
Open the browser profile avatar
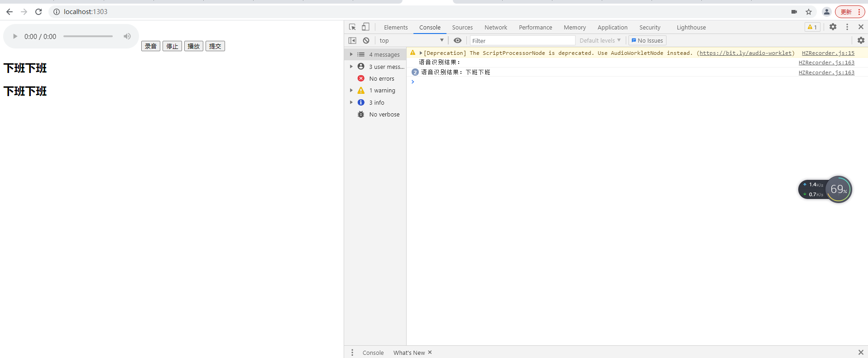827,12
